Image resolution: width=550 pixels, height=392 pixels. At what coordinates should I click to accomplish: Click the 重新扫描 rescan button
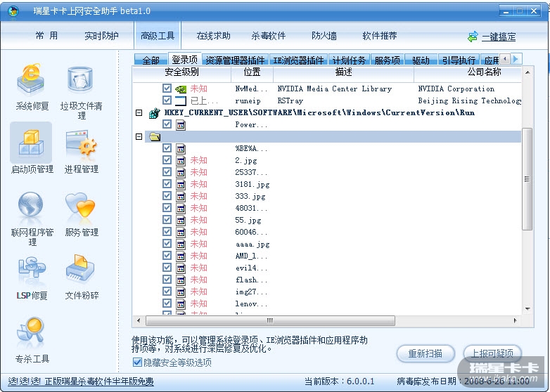point(426,353)
